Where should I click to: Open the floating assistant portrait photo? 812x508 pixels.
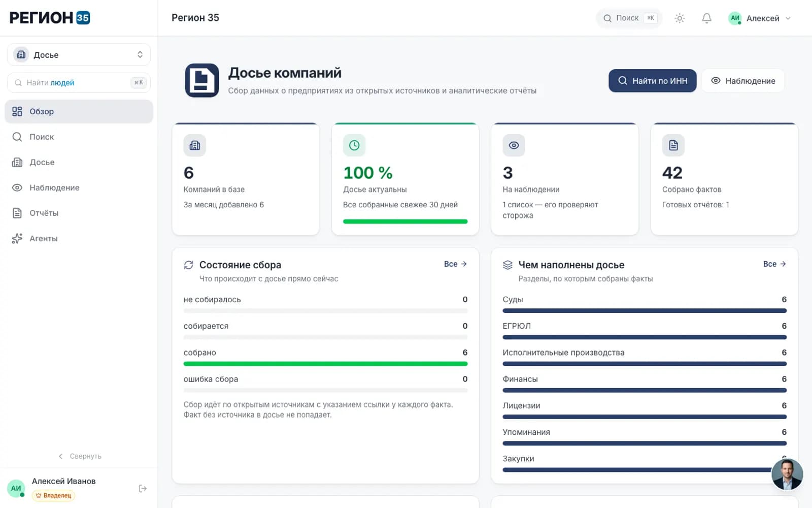pyautogui.click(x=787, y=474)
